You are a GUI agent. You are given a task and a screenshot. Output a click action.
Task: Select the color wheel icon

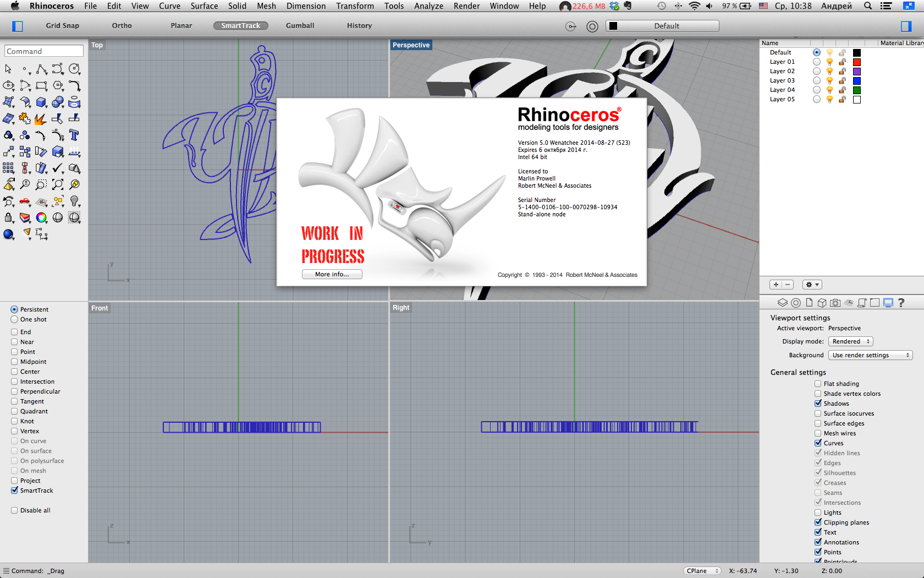point(41,218)
